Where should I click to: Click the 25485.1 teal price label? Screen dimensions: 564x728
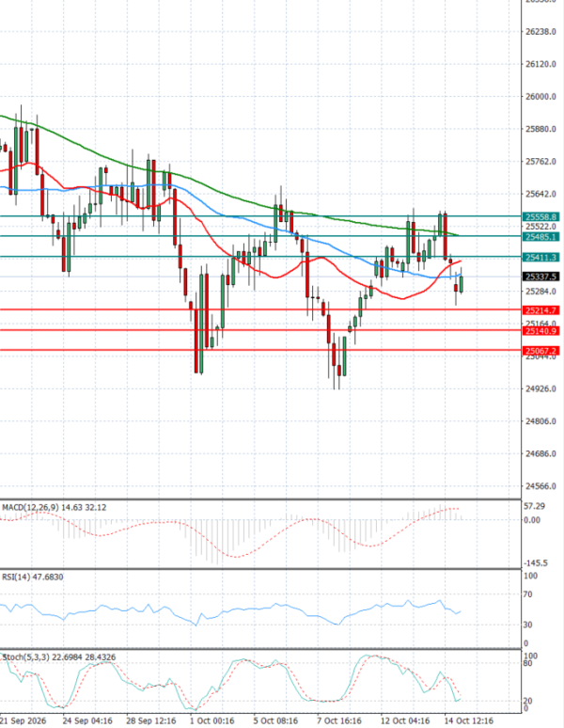tap(540, 237)
